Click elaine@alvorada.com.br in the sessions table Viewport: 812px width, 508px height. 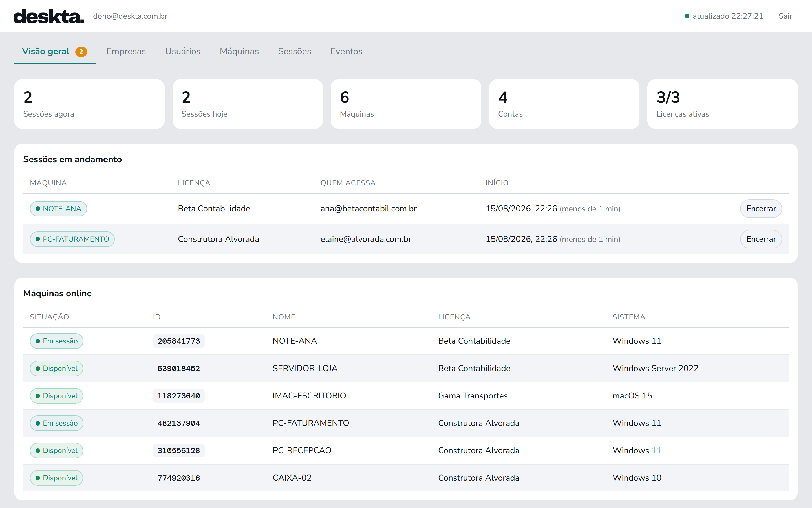[366, 239]
